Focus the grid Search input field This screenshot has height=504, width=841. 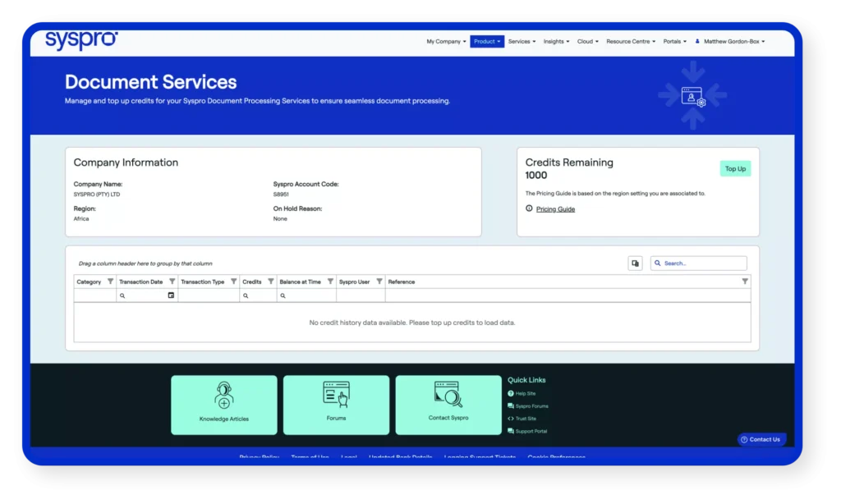coord(698,263)
